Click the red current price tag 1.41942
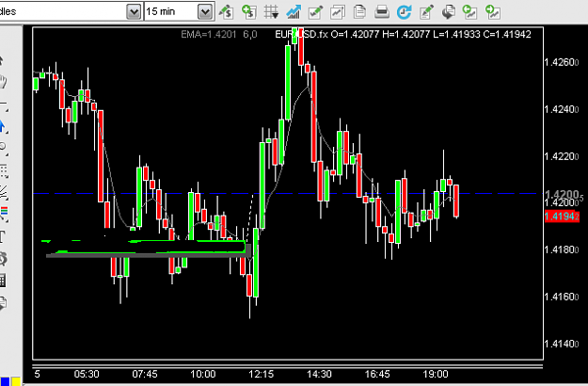 click(562, 217)
